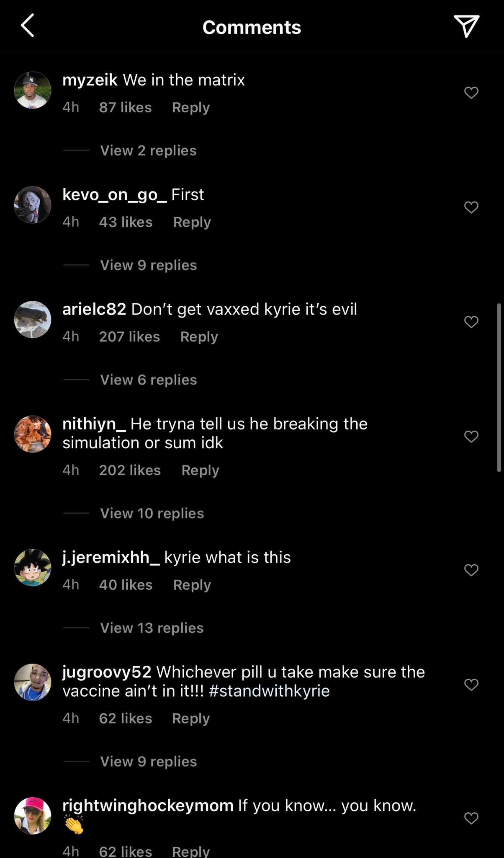This screenshot has width=504, height=858.
Task: View 13 replies to j.jeremixhh_'s comment
Action: coord(151,628)
